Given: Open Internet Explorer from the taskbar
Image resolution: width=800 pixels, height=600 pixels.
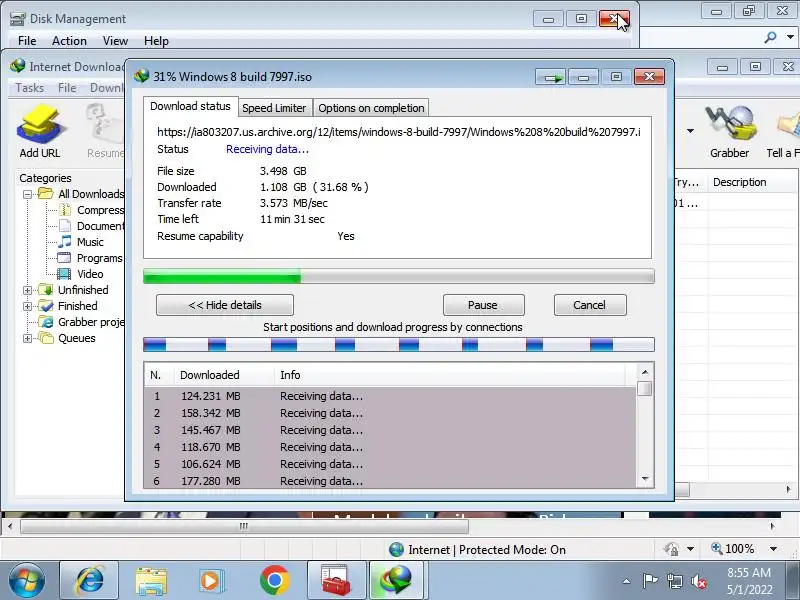Looking at the screenshot, I should (x=89, y=581).
